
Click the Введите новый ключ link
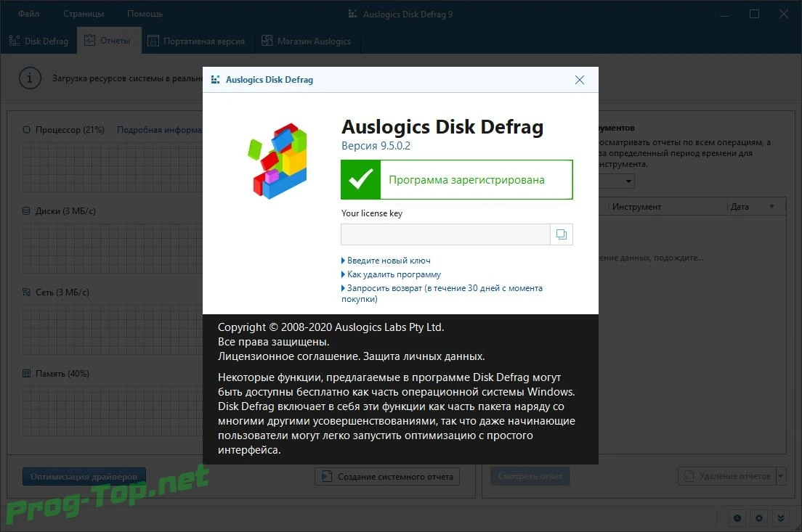[x=389, y=261]
